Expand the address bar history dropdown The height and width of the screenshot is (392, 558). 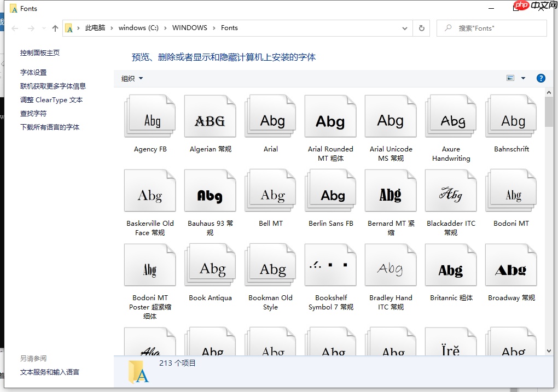click(x=405, y=28)
